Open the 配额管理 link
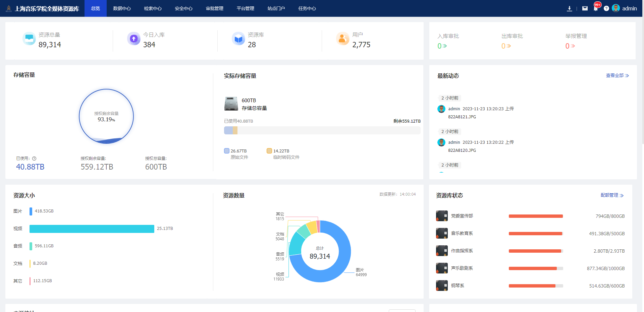644x312 pixels. [612, 195]
